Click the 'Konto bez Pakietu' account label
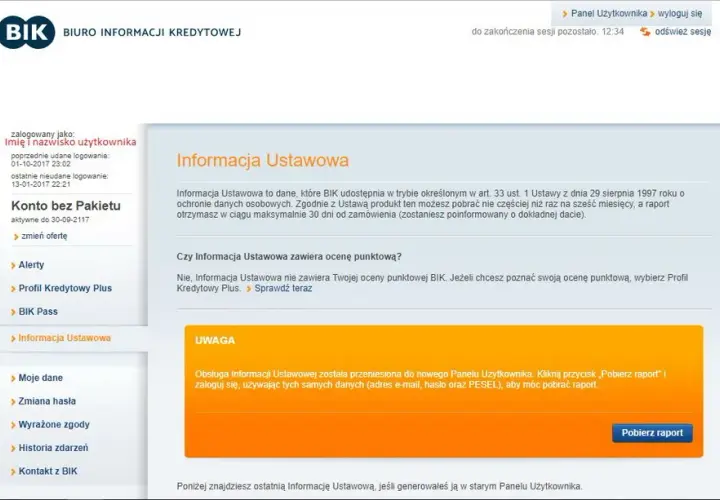720x500 pixels. click(x=66, y=206)
